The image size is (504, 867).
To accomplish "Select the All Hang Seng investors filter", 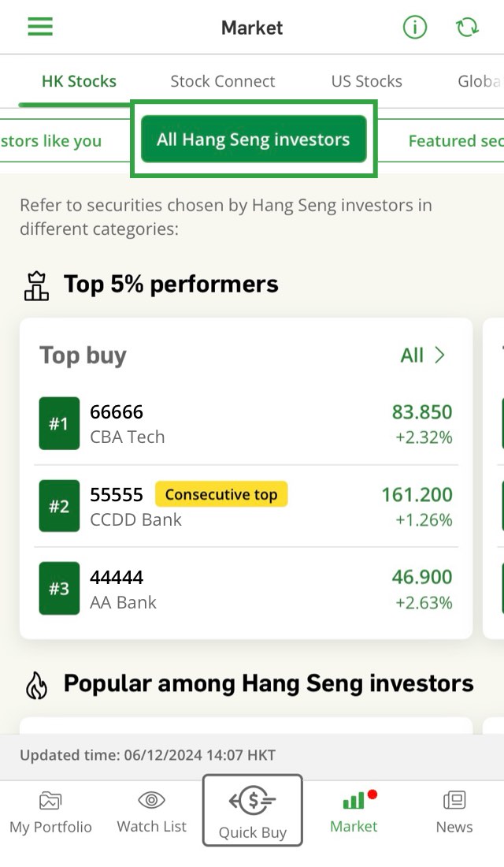I will (254, 140).
